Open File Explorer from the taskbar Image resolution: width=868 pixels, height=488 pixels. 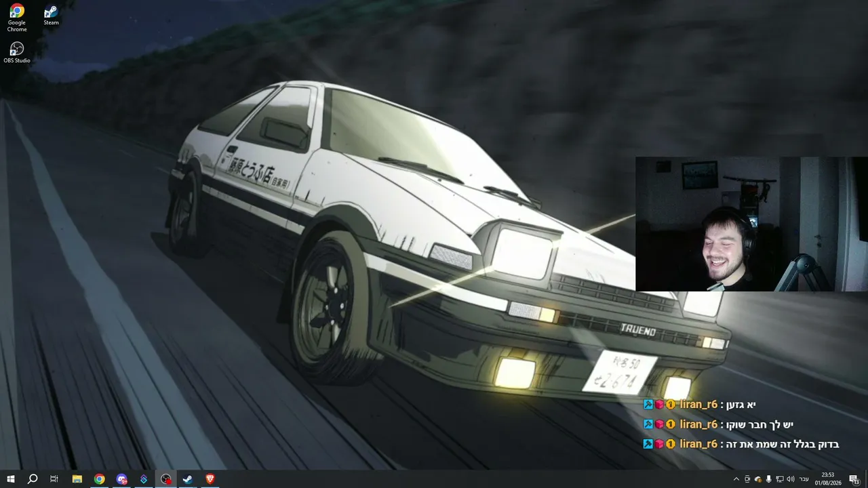(77, 479)
